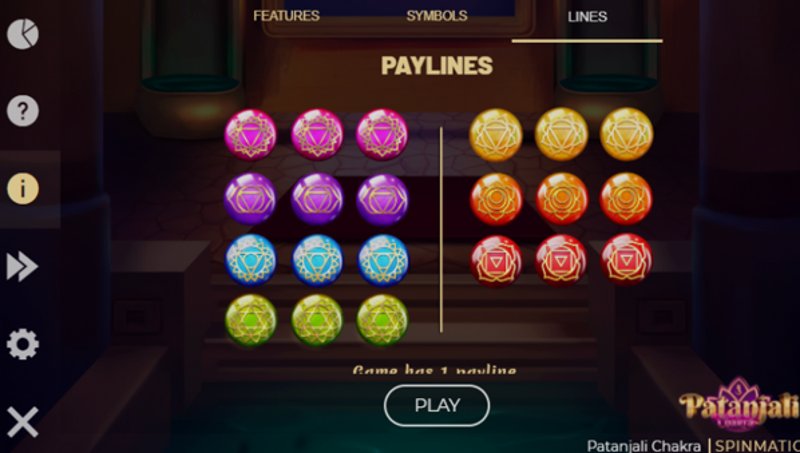Select the highlighted info icon
Image resolution: width=800 pixels, height=453 pixels.
[22, 189]
